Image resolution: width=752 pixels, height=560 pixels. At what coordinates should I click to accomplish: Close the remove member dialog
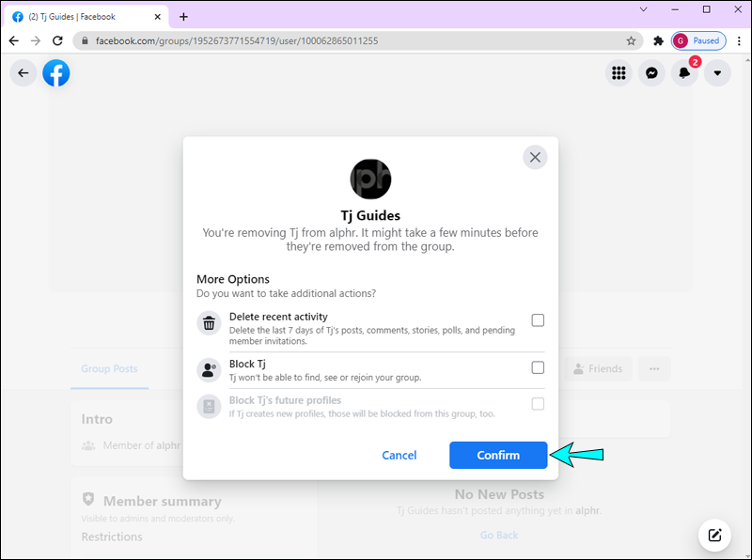point(535,157)
